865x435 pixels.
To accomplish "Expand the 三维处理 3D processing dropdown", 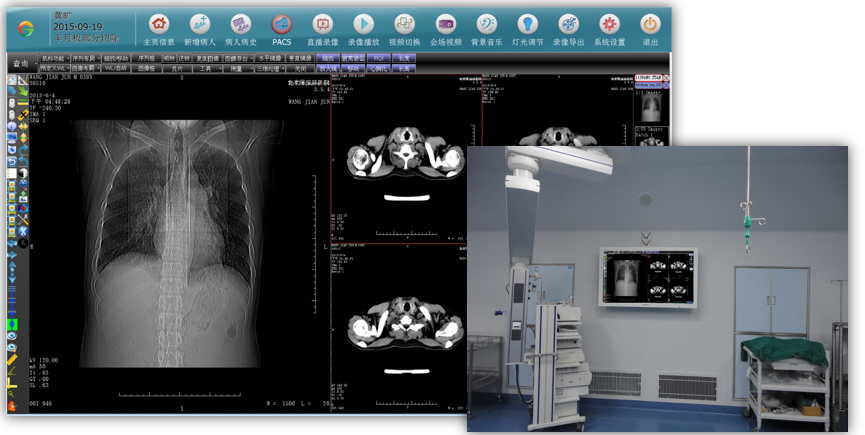I will click(x=269, y=69).
